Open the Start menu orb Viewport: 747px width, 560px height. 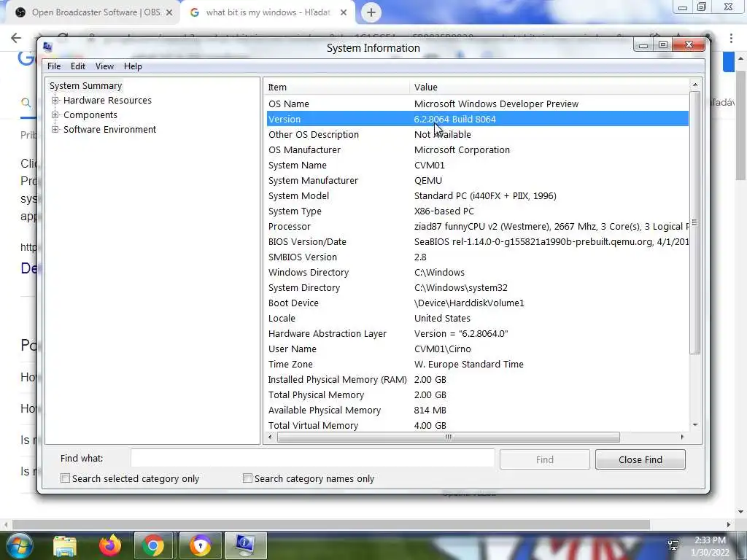pos(18,545)
